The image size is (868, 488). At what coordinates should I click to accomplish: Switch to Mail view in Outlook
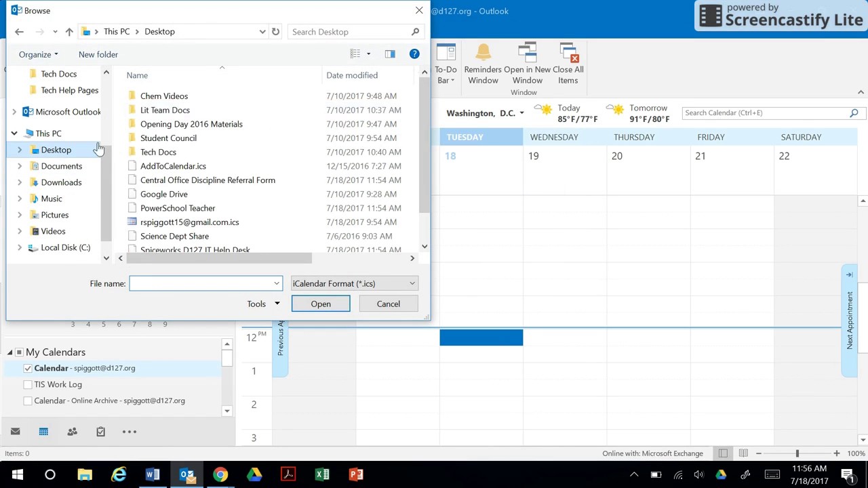[15, 432]
